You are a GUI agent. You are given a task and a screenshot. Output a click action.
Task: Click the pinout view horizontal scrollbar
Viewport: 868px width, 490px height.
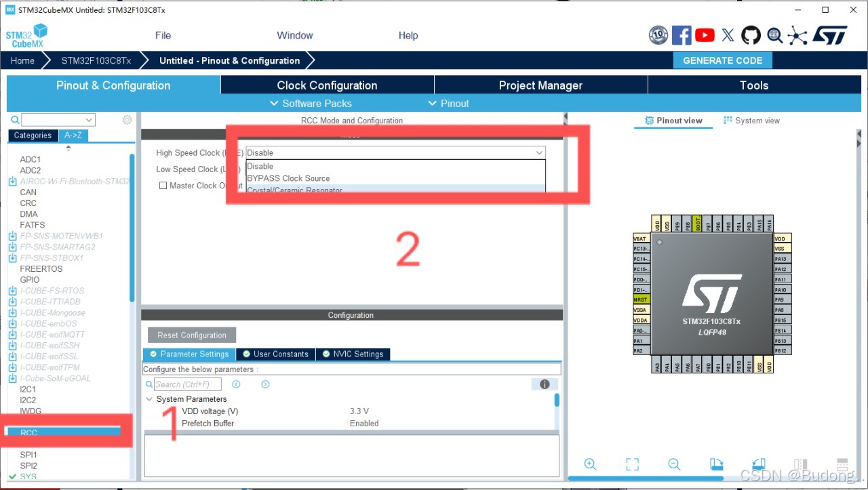point(644,478)
